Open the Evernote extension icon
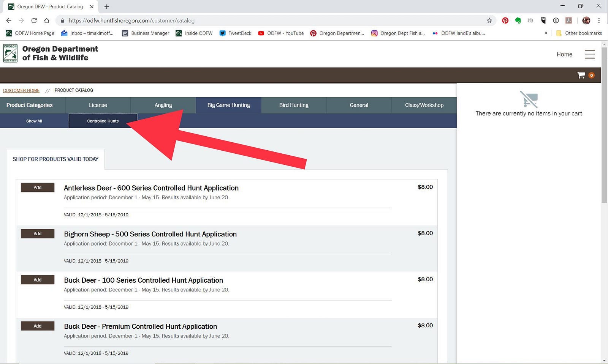 pos(518,20)
